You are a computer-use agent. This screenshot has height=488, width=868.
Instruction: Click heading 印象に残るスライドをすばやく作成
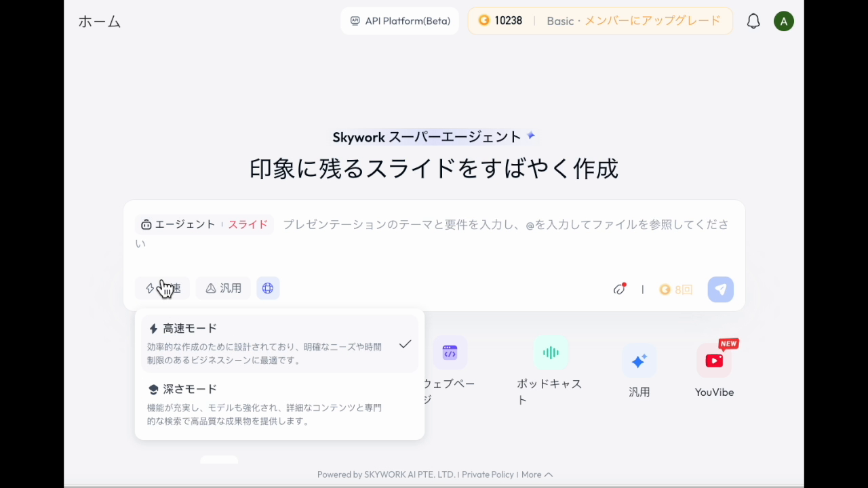coord(434,169)
